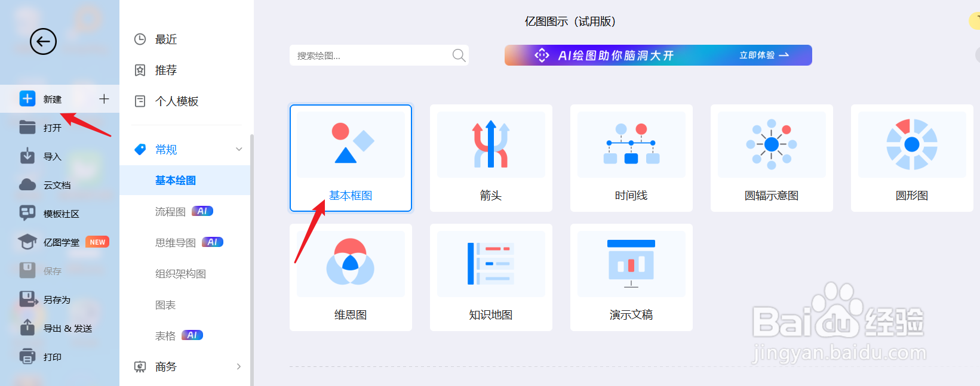
Task: Click the 常规 tag icon
Action: tap(140, 149)
